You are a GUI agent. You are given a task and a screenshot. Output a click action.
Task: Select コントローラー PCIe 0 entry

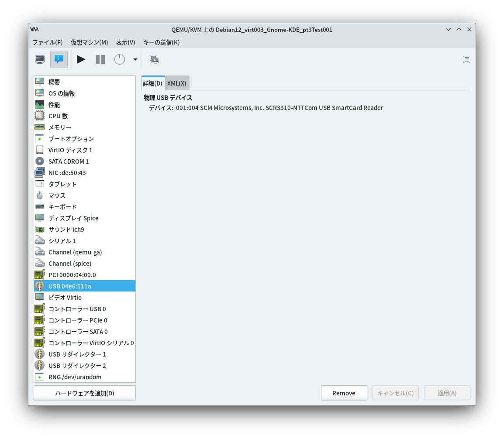coord(85,320)
